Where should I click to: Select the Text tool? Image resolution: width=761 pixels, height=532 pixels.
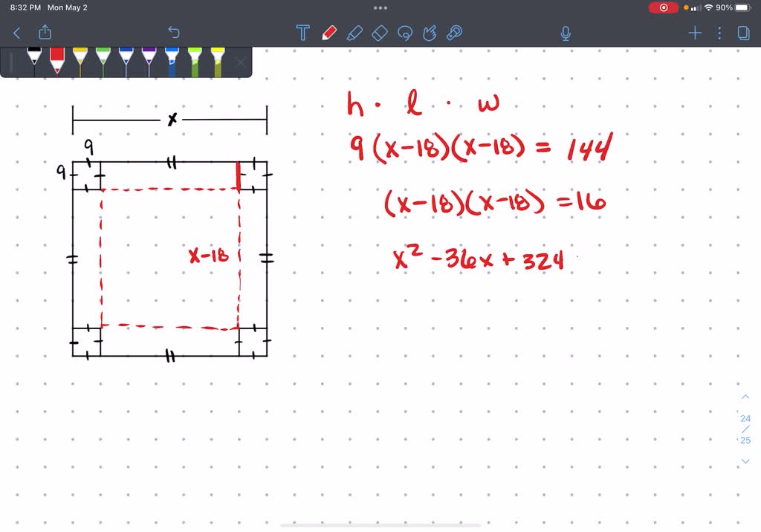(x=302, y=33)
